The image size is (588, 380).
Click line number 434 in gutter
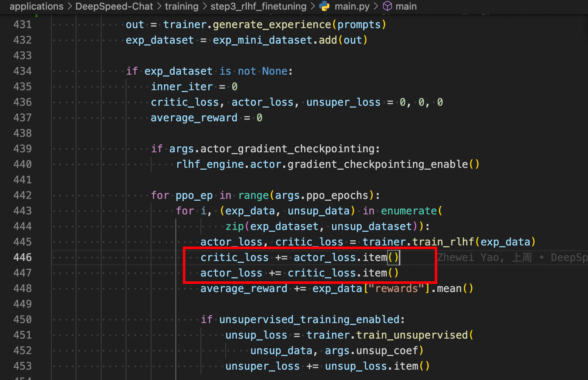pyautogui.click(x=23, y=71)
